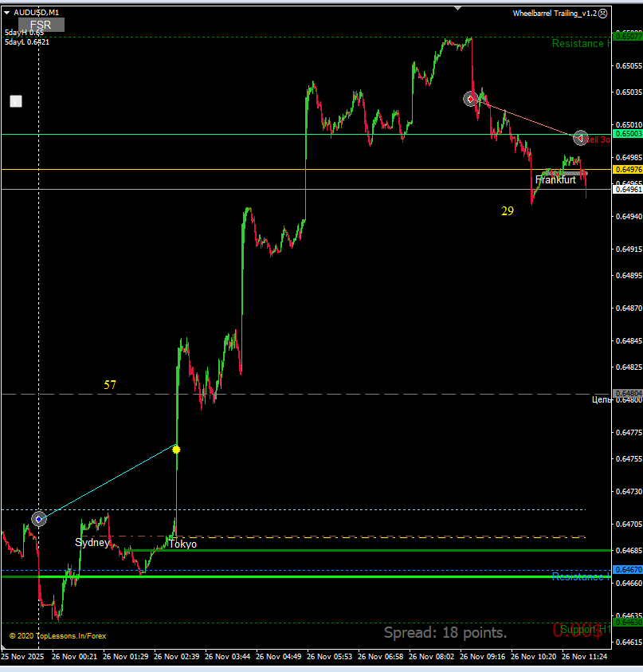This screenshot has height=672, width=643.
Task: Click 26 Nov 11:24 on time axis
Action: click(584, 657)
